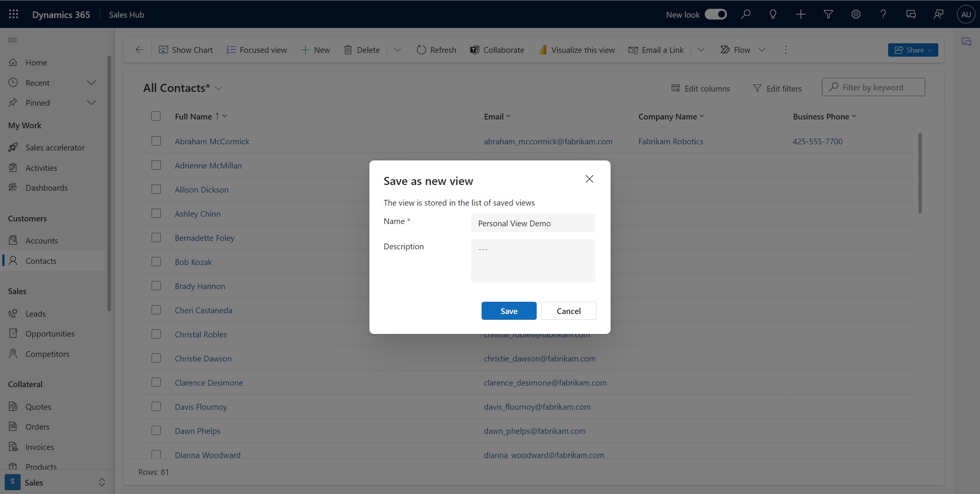Expand the Recent section in sidebar

click(91, 83)
